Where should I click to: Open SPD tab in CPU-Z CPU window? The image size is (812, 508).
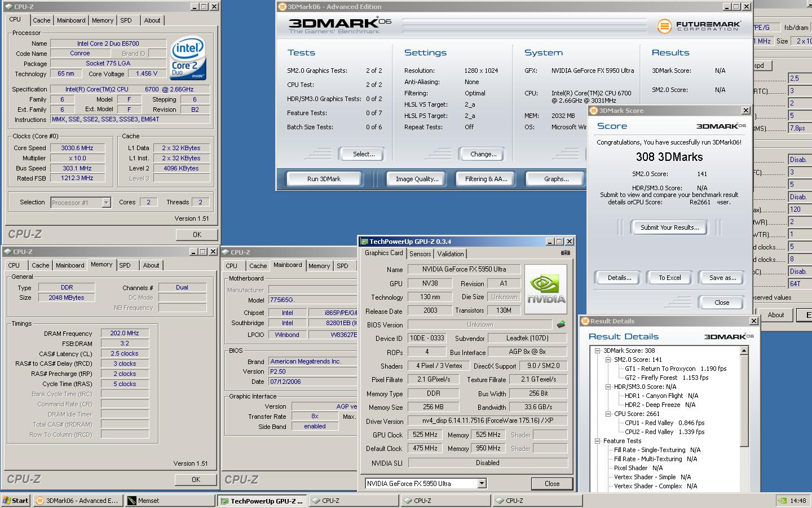126,20
